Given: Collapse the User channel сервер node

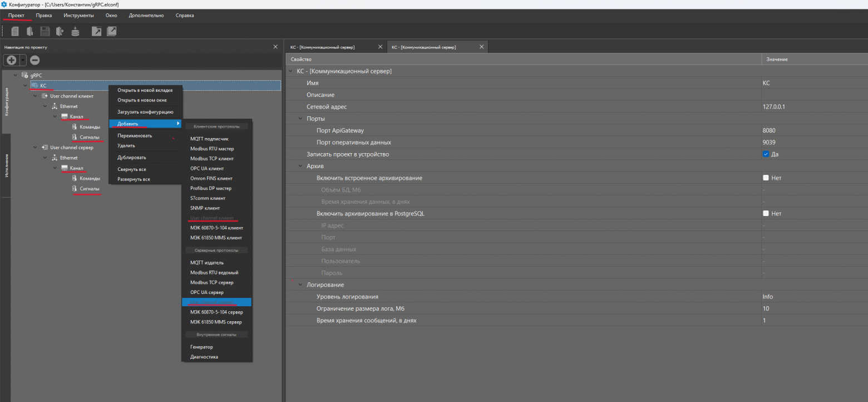Looking at the screenshot, I should click(x=36, y=148).
